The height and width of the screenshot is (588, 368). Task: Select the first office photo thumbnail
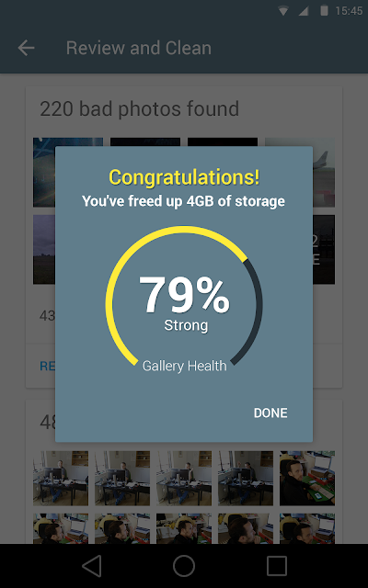61,478
